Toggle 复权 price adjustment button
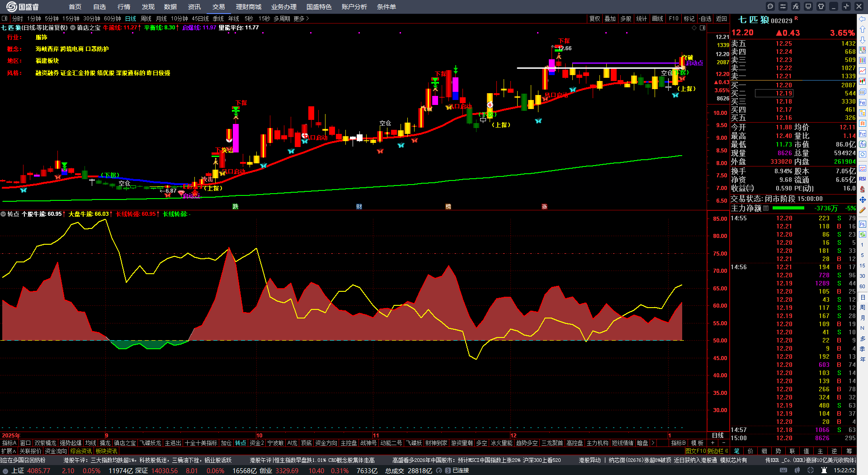868x475 pixels. coord(595,19)
